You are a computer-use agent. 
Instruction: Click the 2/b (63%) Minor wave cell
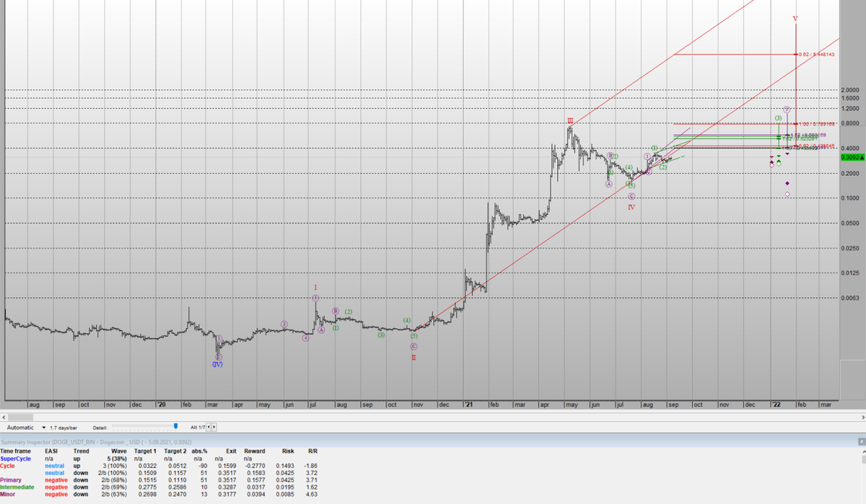[x=113, y=494]
